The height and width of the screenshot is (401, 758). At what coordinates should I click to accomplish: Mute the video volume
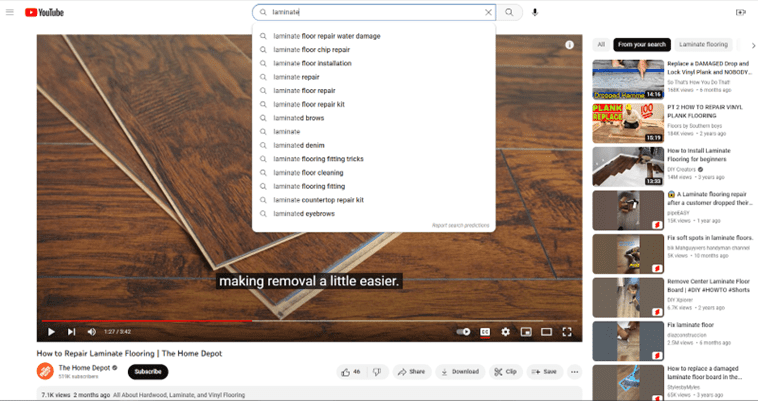[x=91, y=331]
